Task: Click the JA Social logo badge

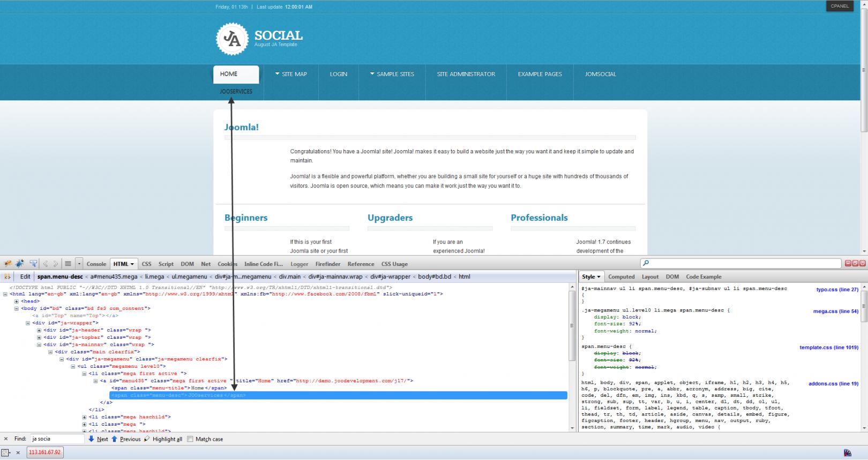Action: [x=231, y=38]
